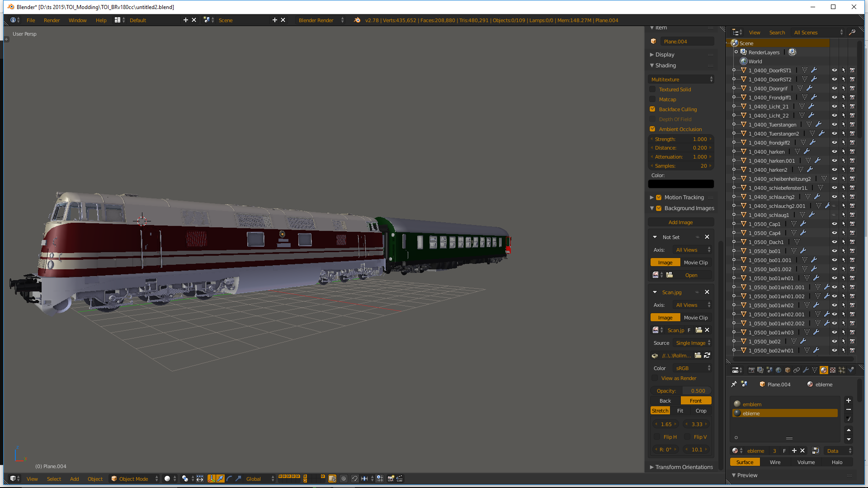This screenshot has height=488, width=868.
Task: Add a new material slot with plus
Action: pyautogui.click(x=849, y=400)
